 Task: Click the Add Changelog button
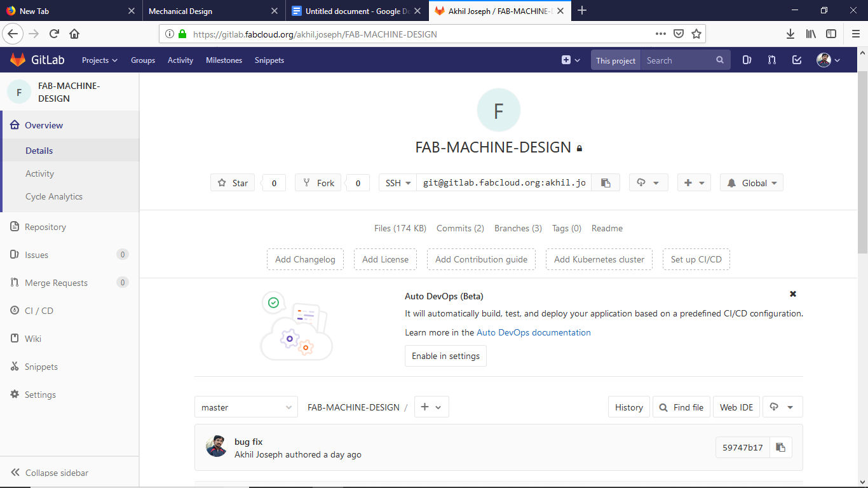point(305,259)
